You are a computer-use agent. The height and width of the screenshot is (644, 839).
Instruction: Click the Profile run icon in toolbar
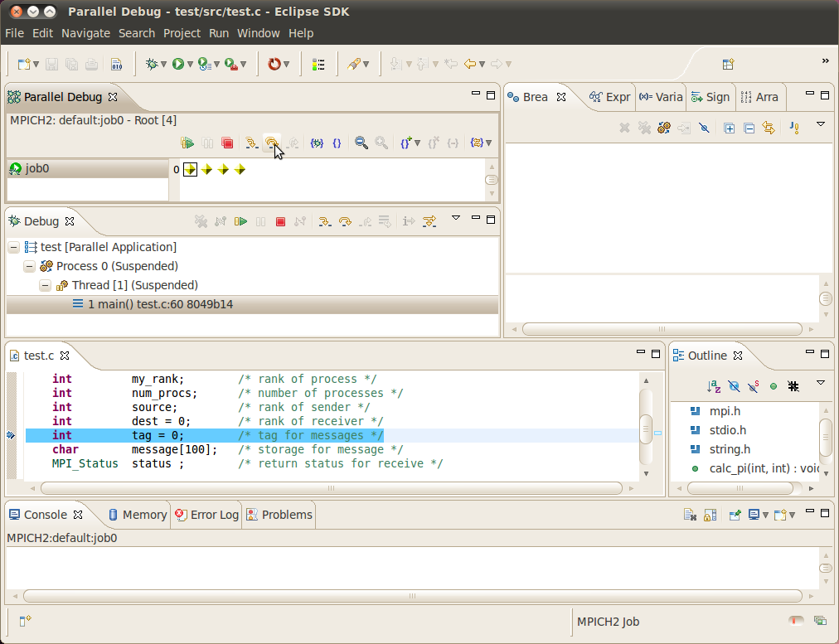[205, 64]
